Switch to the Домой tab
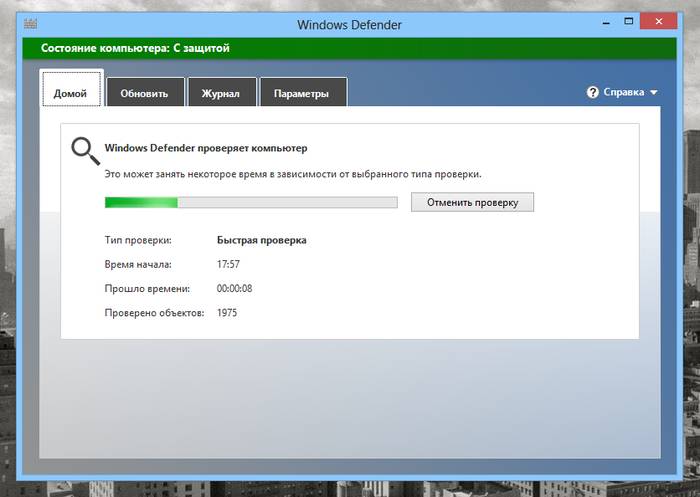The width and height of the screenshot is (700, 497). point(70,93)
